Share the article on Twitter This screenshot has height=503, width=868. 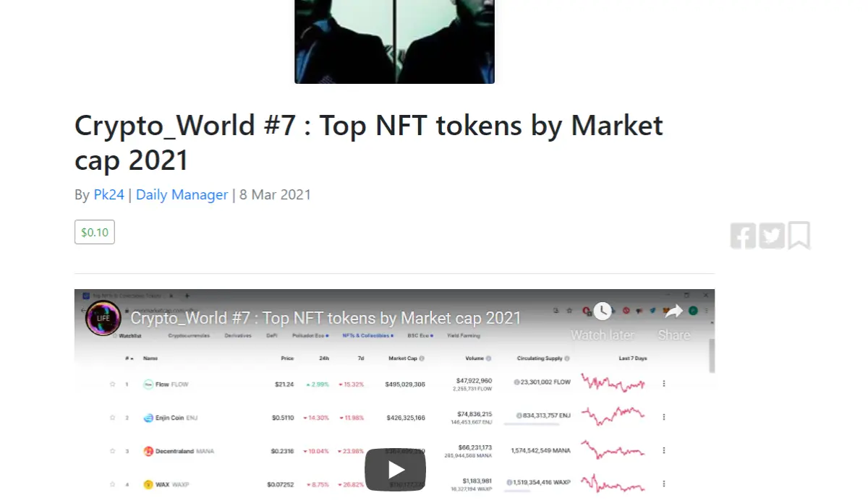coord(772,236)
